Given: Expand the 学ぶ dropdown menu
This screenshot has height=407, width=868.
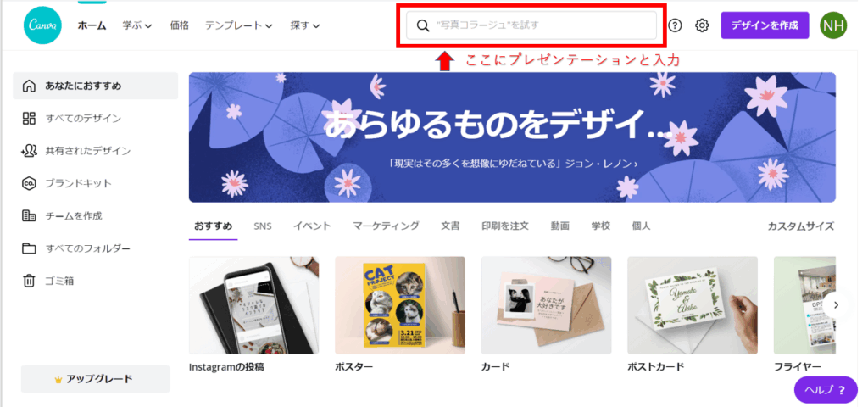Looking at the screenshot, I should (x=137, y=25).
